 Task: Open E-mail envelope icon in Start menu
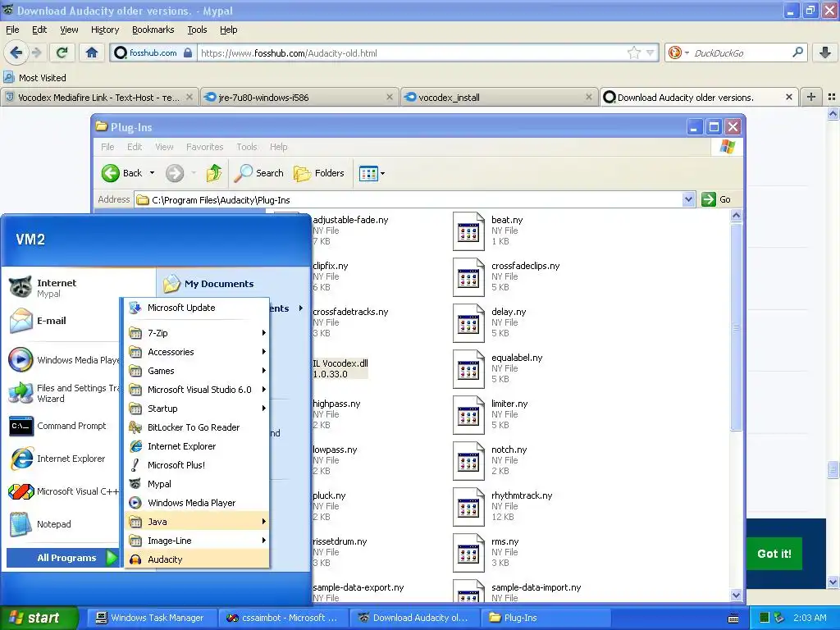coord(21,321)
